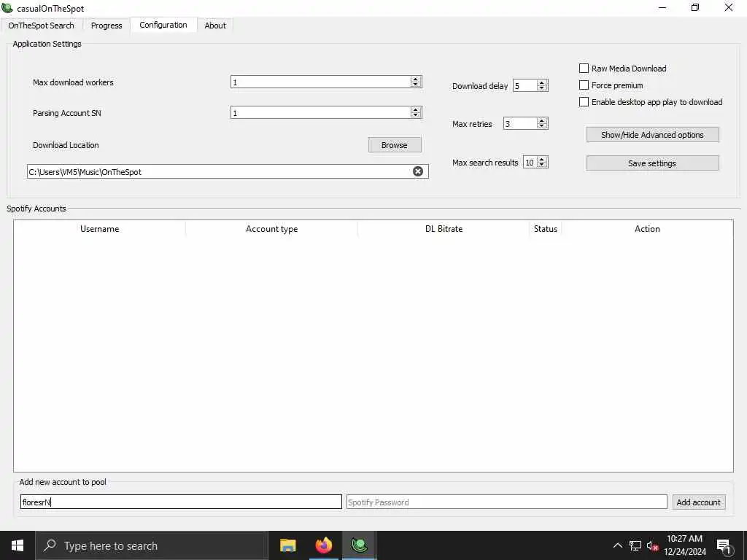The height and width of the screenshot is (560, 747).
Task: Open File Explorer from the taskbar
Action: point(287,545)
